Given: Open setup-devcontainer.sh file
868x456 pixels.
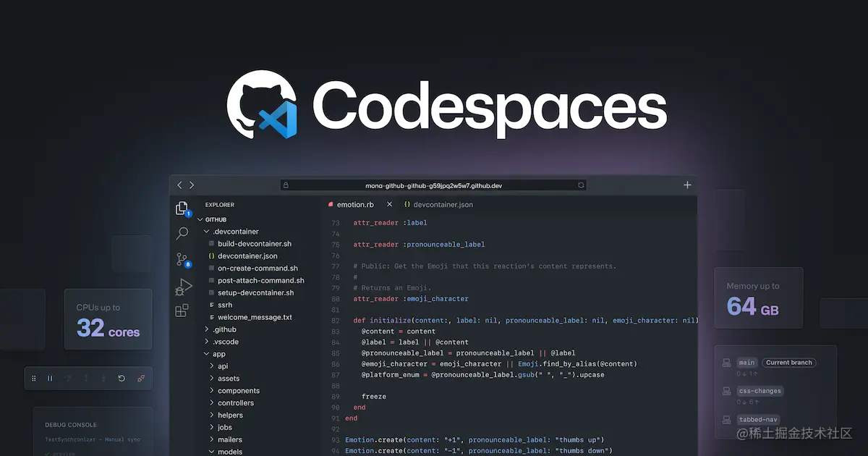Looking at the screenshot, I should (256, 293).
